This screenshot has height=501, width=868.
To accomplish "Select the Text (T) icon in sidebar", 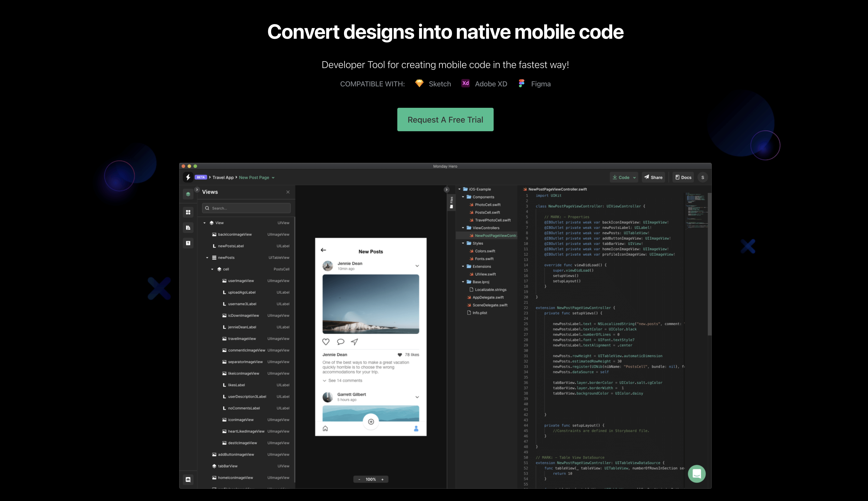I will [188, 243].
